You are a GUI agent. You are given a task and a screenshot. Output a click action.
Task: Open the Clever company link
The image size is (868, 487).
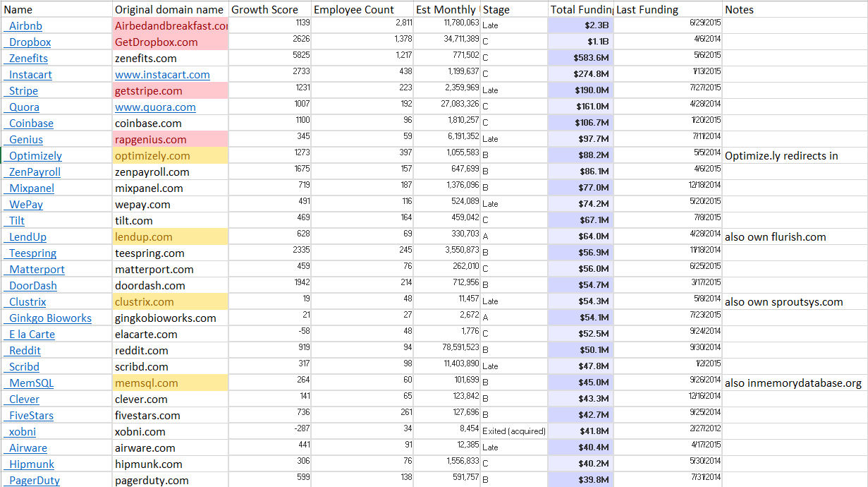(x=24, y=399)
